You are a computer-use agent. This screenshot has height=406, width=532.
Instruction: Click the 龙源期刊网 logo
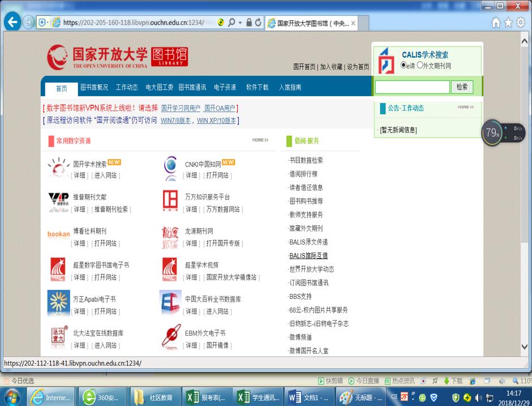coord(170,237)
